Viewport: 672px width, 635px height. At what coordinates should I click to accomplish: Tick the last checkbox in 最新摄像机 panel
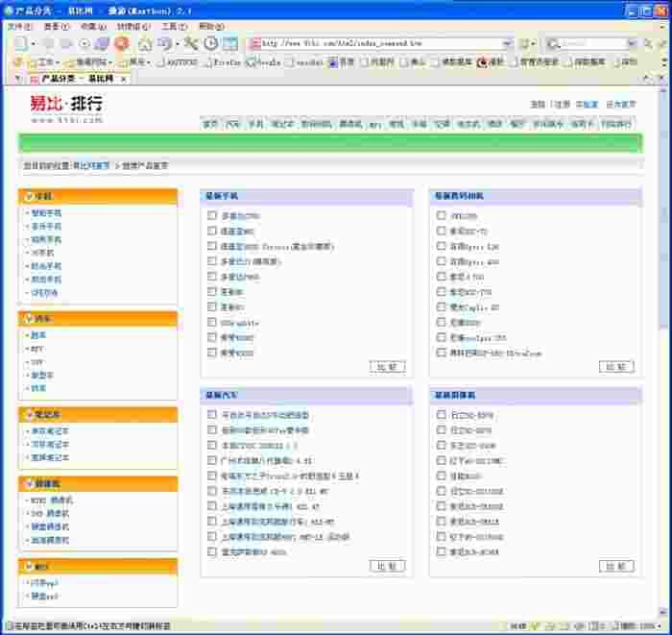(441, 551)
